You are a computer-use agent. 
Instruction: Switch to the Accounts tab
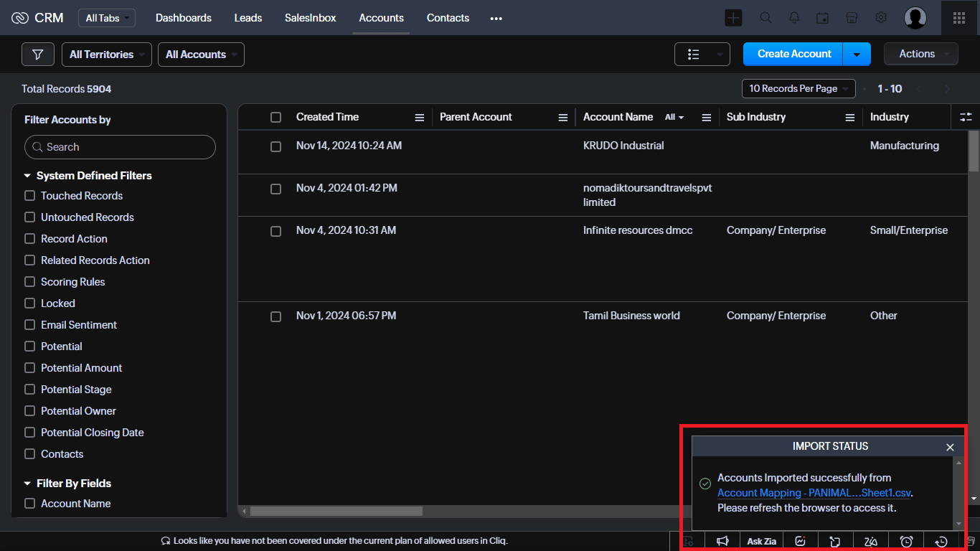[x=382, y=18]
